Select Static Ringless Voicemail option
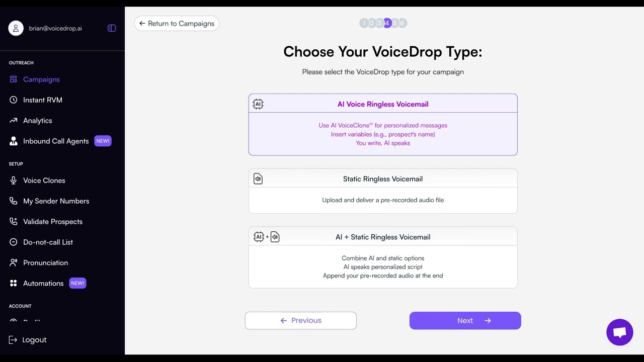The image size is (644, 362). point(383,191)
